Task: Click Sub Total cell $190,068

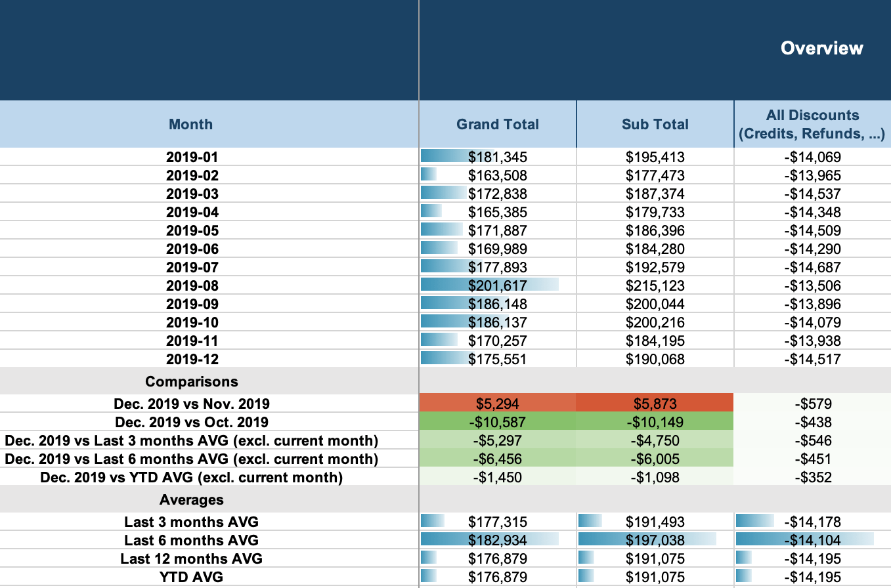Action: coord(655,359)
